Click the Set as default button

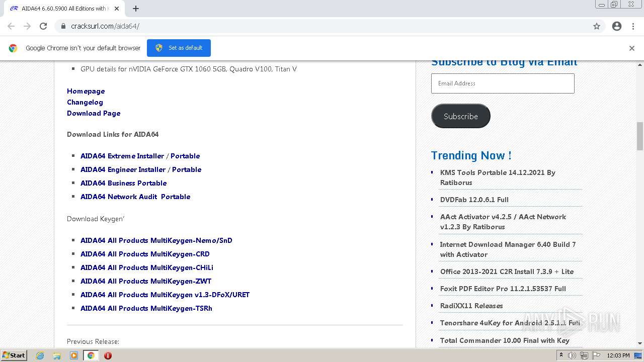coord(179,48)
